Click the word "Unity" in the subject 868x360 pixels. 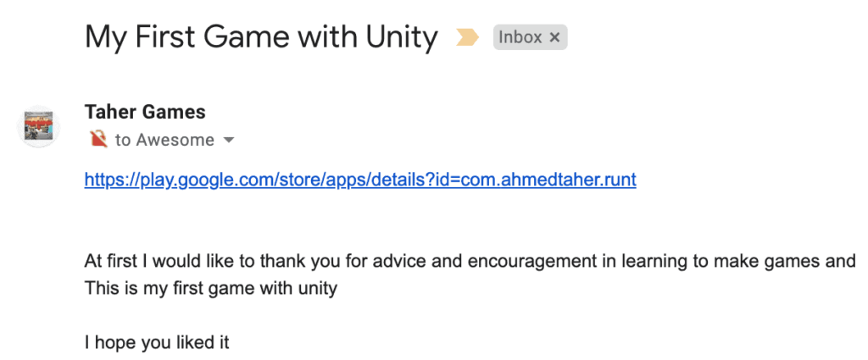pos(402,37)
